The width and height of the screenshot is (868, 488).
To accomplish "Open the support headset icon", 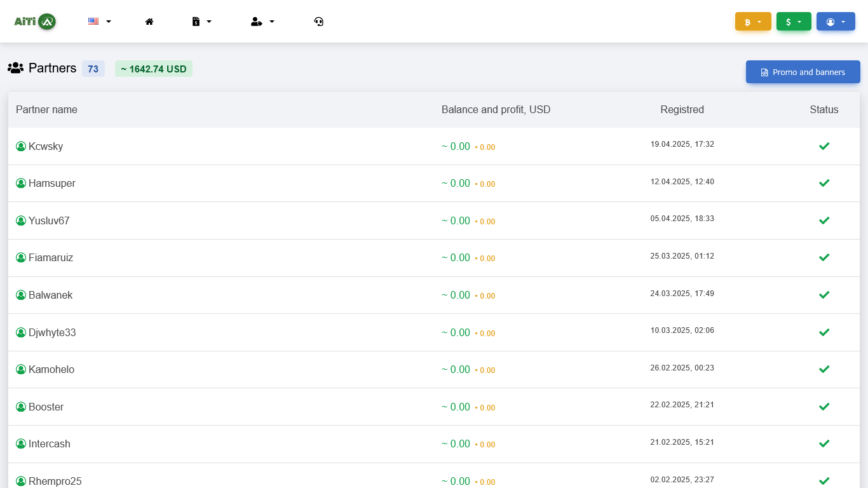I will point(319,22).
